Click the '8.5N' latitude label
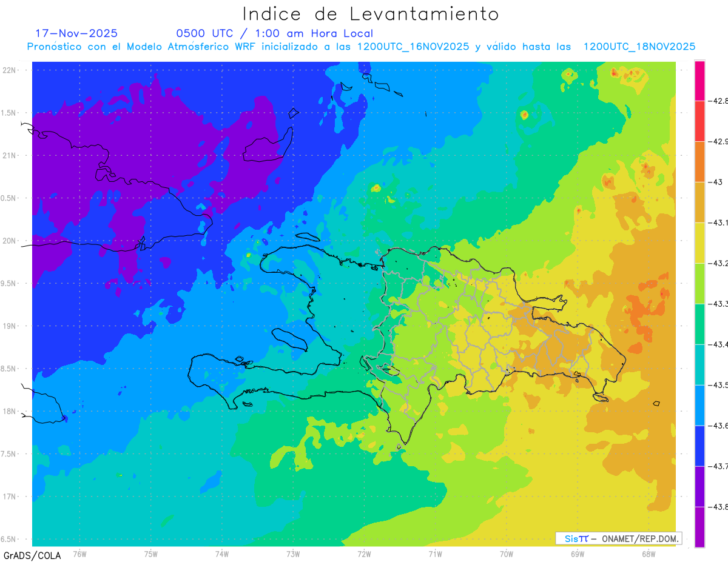The height and width of the screenshot is (562, 728). (x=9, y=369)
